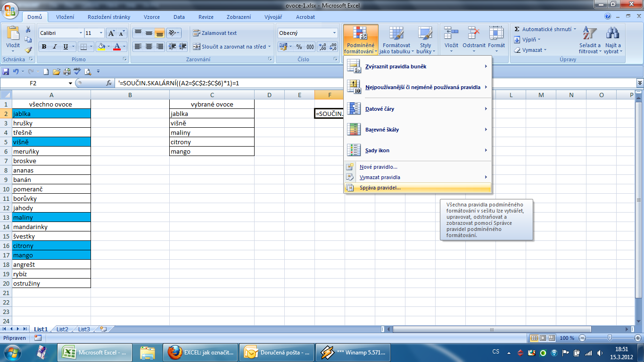Click Formátovat jako tabulku icon
644x362 pixels.
pos(396,40)
